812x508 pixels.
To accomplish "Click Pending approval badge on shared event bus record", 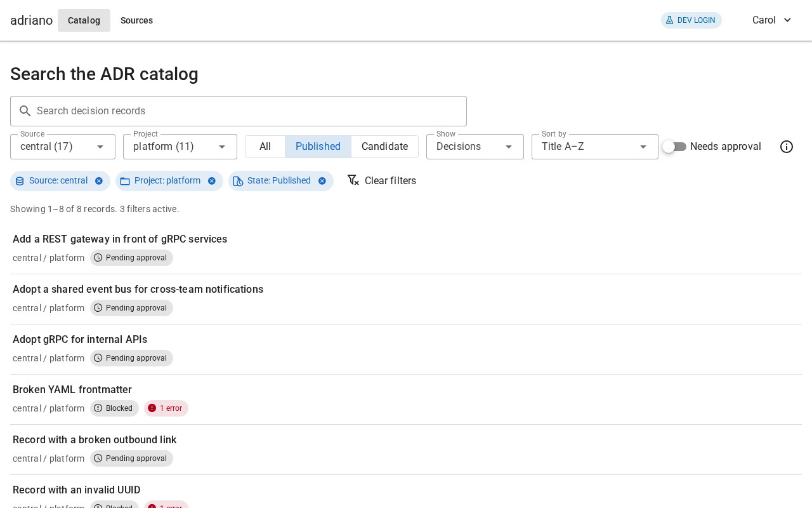I will click(x=131, y=308).
